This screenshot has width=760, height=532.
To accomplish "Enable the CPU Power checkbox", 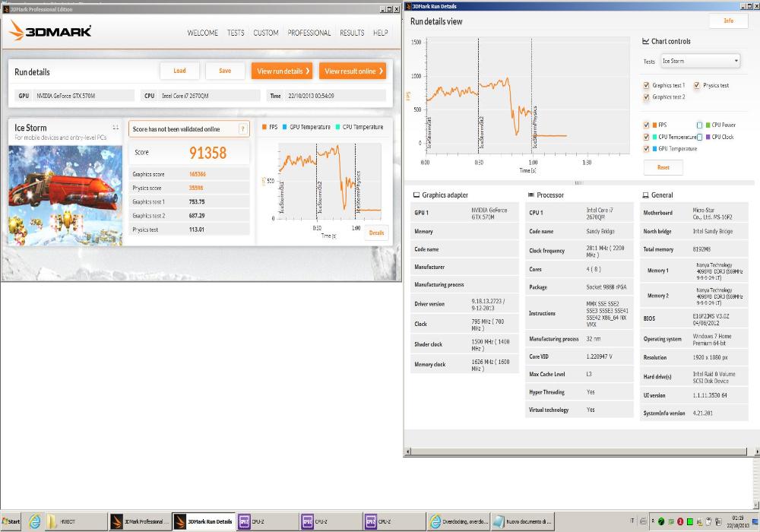I will point(699,125).
